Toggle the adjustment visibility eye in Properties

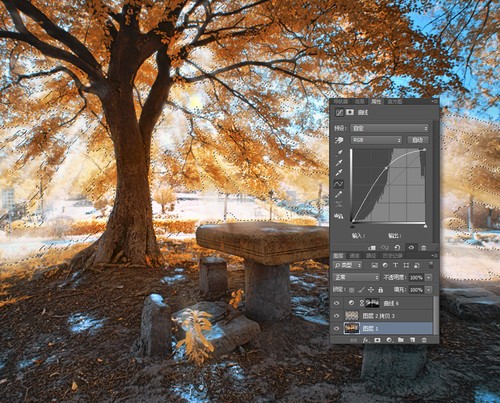pyautogui.click(x=411, y=247)
